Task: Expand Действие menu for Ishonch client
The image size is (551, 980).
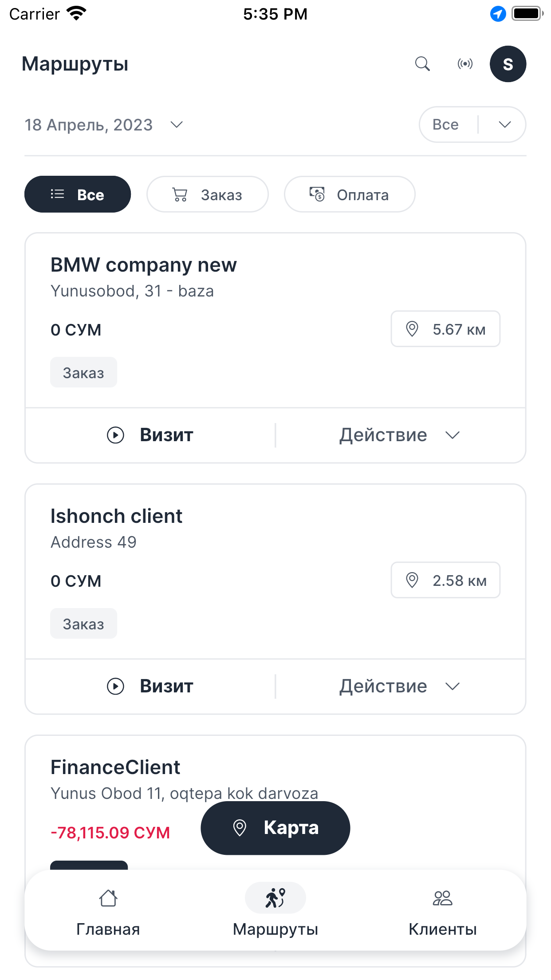Action: click(x=400, y=686)
